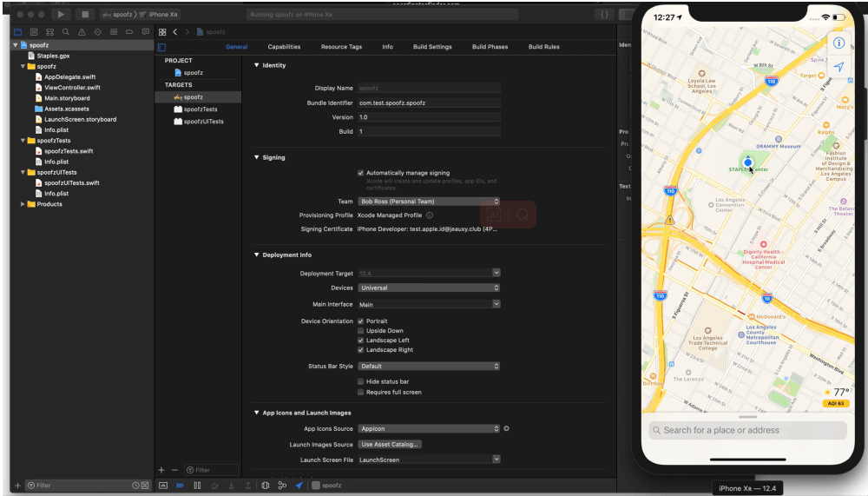Switch to the Build Settings tab
The image size is (868, 496).
tap(432, 47)
